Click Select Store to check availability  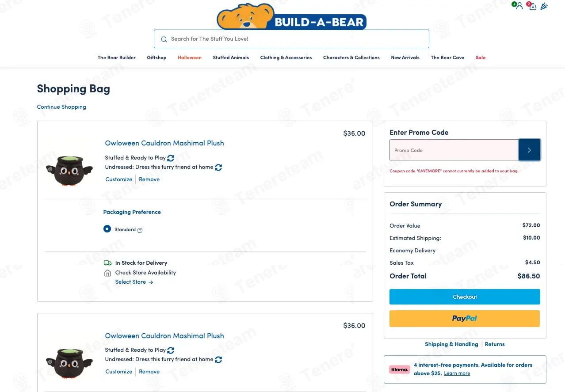click(134, 282)
